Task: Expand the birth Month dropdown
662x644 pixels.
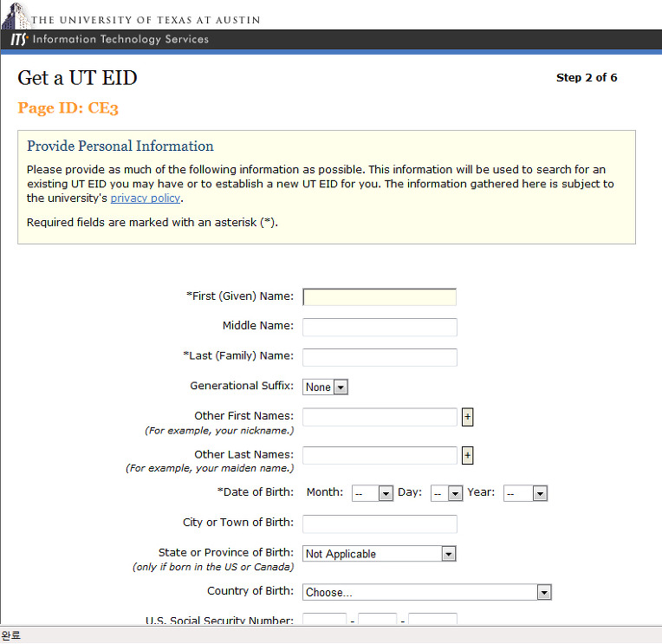Action: coord(373,493)
